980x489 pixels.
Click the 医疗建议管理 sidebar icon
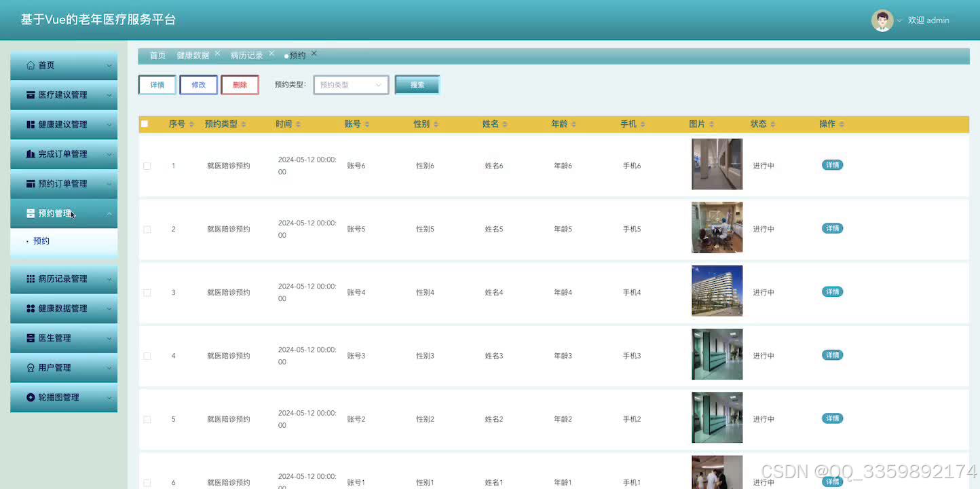click(x=31, y=95)
